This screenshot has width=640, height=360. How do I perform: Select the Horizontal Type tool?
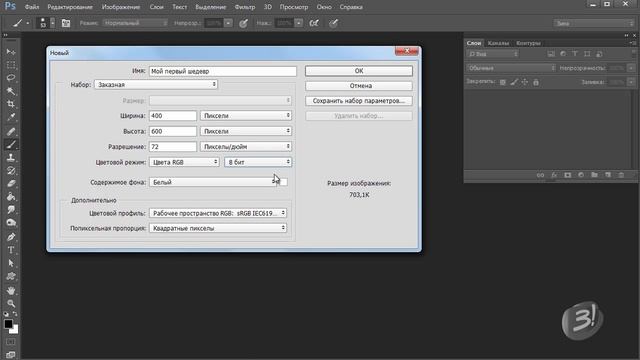[11, 250]
